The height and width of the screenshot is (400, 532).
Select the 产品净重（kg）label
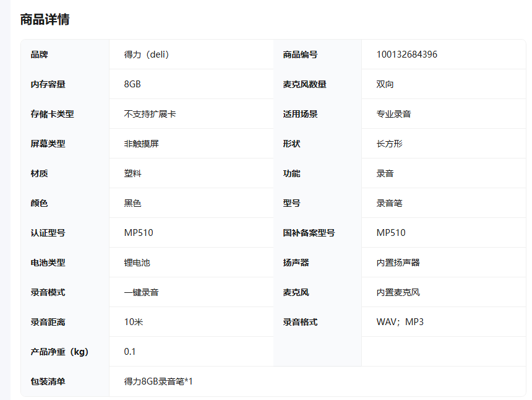(x=59, y=352)
